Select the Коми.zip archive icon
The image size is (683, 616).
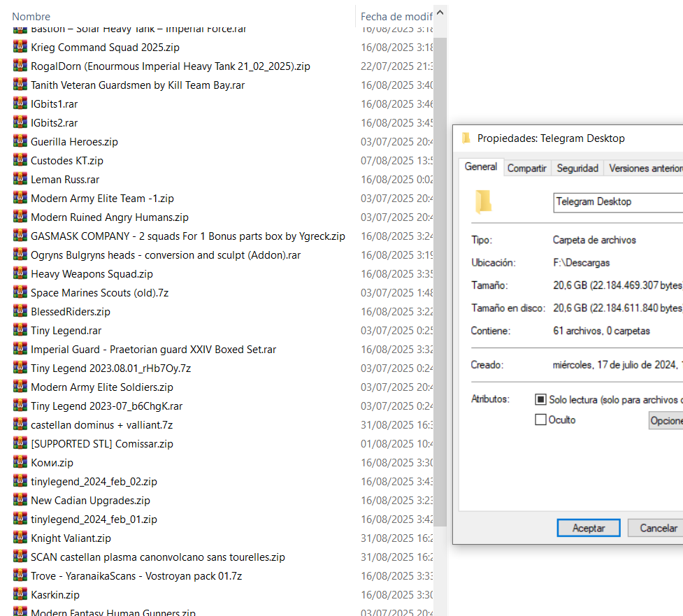(20, 462)
